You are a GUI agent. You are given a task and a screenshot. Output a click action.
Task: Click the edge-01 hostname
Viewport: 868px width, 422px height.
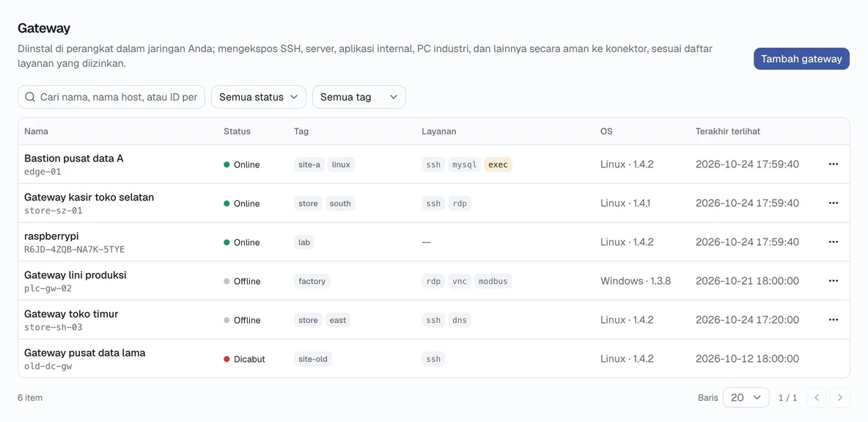coord(43,172)
